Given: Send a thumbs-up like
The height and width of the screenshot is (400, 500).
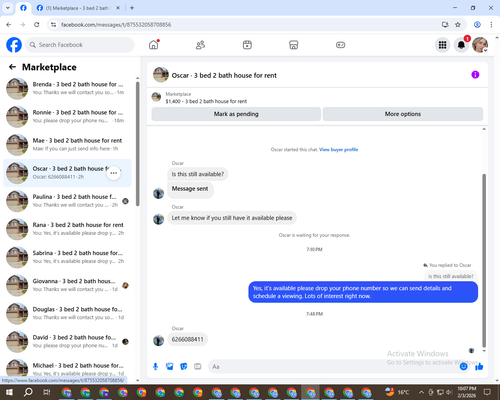Looking at the screenshot, I should point(479,367).
